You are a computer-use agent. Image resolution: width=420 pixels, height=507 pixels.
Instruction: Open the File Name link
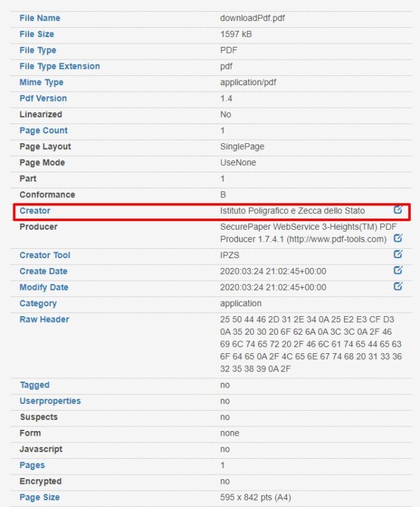pos(40,18)
